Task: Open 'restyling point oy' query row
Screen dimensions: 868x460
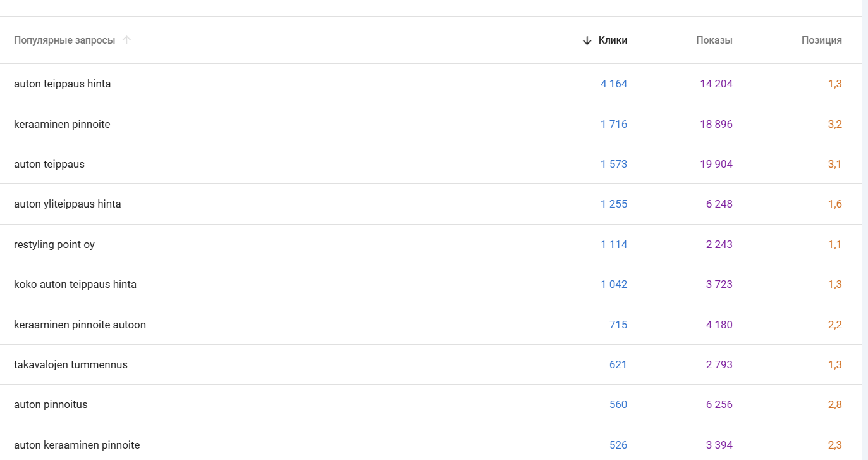Action: point(54,245)
